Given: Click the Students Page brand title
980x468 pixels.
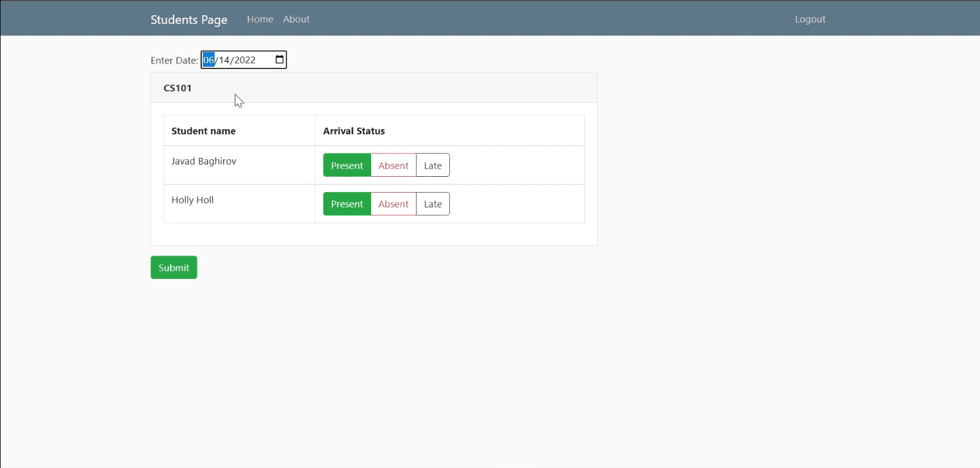Looking at the screenshot, I should [189, 20].
